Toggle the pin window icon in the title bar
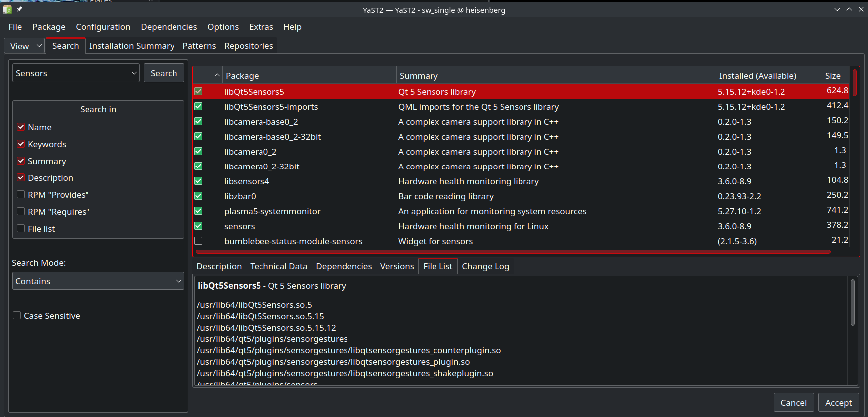The image size is (868, 417). pyautogui.click(x=19, y=9)
